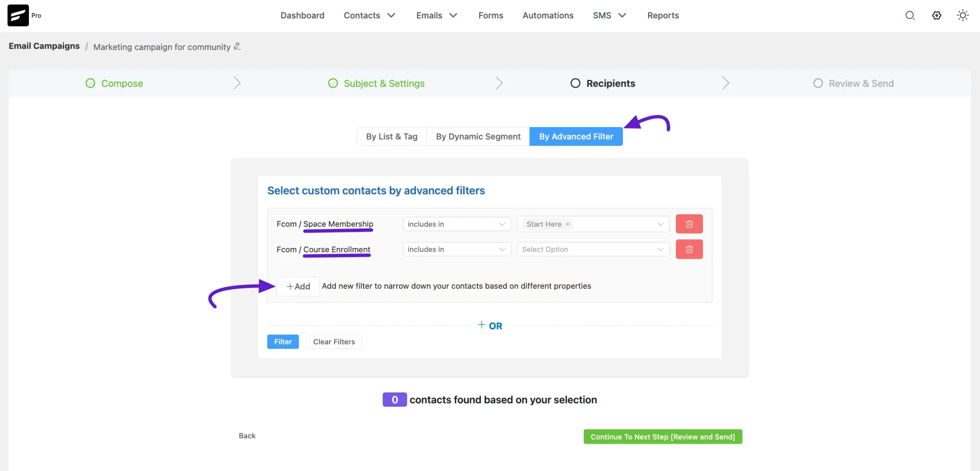Viewport: 980px width, 471px height.
Task: Click Continue To Next Step button
Action: (x=662, y=437)
